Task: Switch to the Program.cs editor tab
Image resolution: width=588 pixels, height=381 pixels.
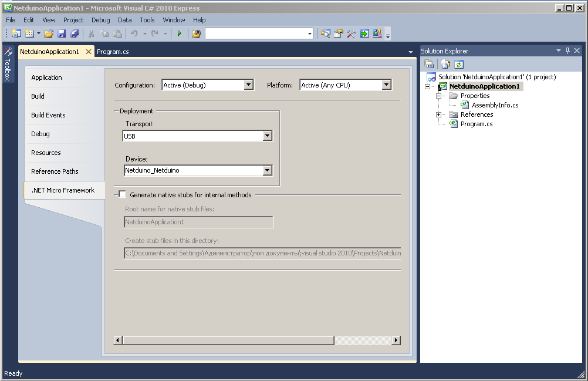Action: tap(113, 52)
